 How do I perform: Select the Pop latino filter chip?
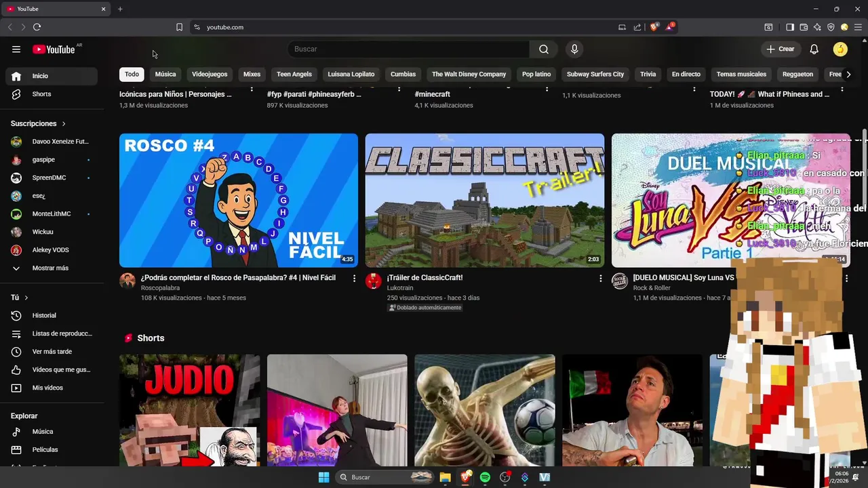536,74
